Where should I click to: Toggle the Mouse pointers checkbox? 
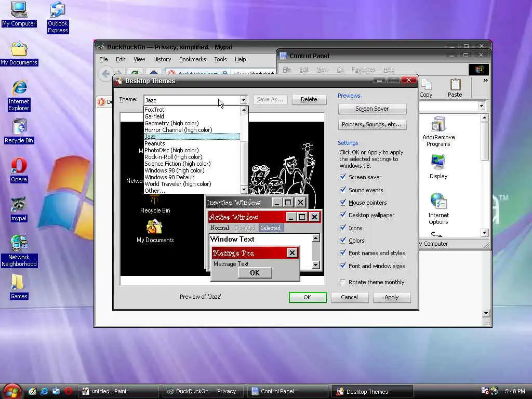343,203
